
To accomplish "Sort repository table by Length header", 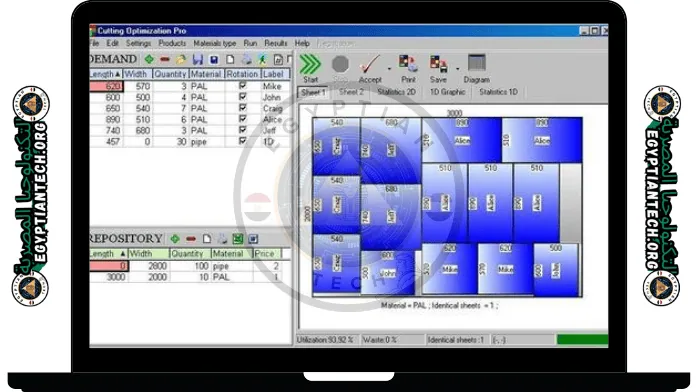I will [x=108, y=254].
